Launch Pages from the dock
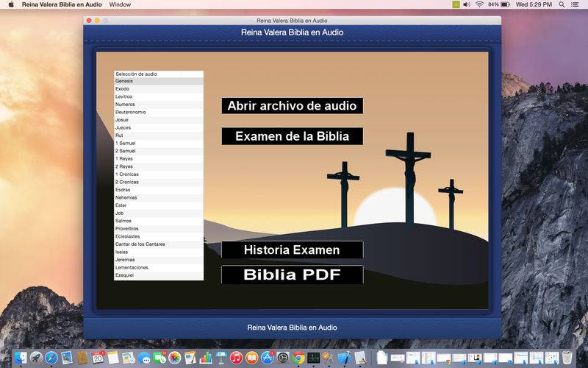 click(x=190, y=358)
